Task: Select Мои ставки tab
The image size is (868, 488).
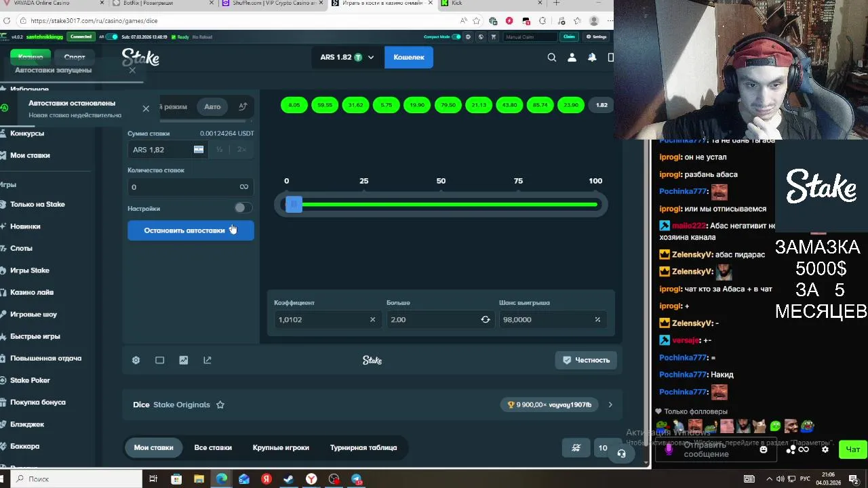Action: coord(153,447)
